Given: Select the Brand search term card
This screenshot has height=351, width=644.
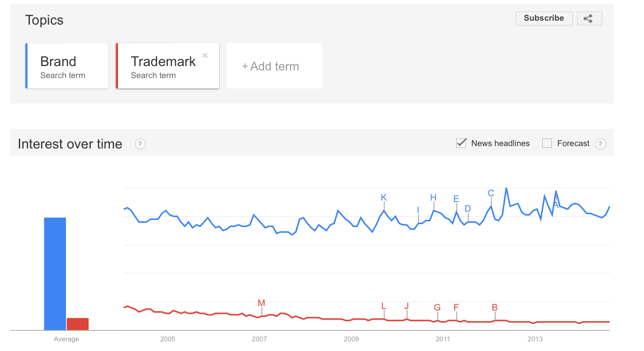Looking at the screenshot, I should pyautogui.click(x=67, y=66).
